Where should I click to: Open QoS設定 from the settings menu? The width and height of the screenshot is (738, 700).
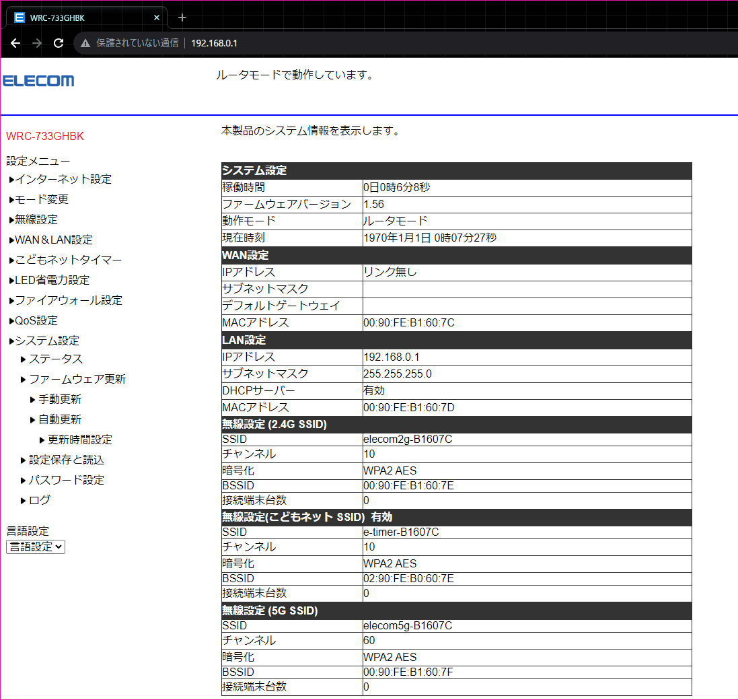[x=36, y=320]
